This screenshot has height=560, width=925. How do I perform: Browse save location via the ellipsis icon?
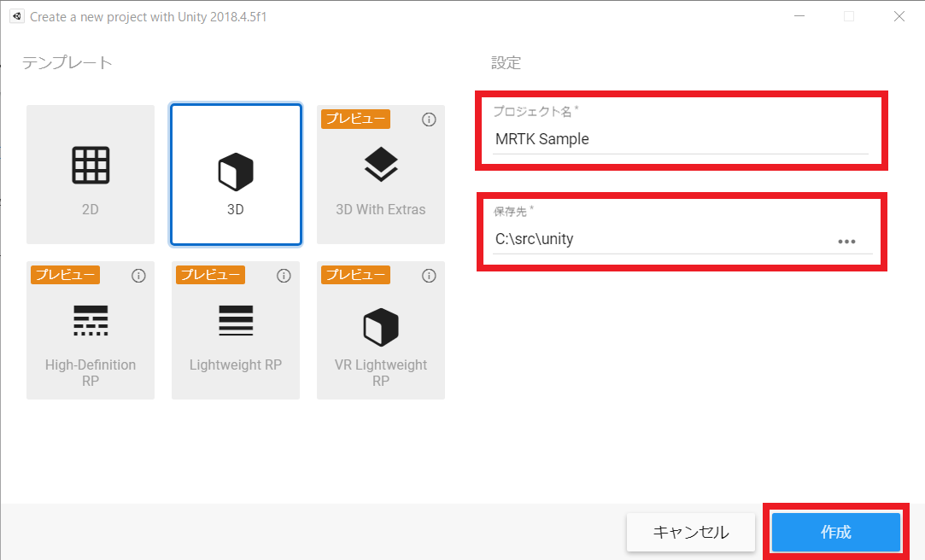coord(846,242)
